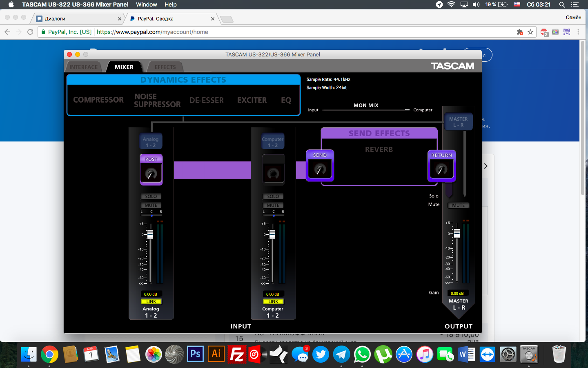Click the REVERB send effect
This screenshot has height=368, width=588.
coord(379,150)
